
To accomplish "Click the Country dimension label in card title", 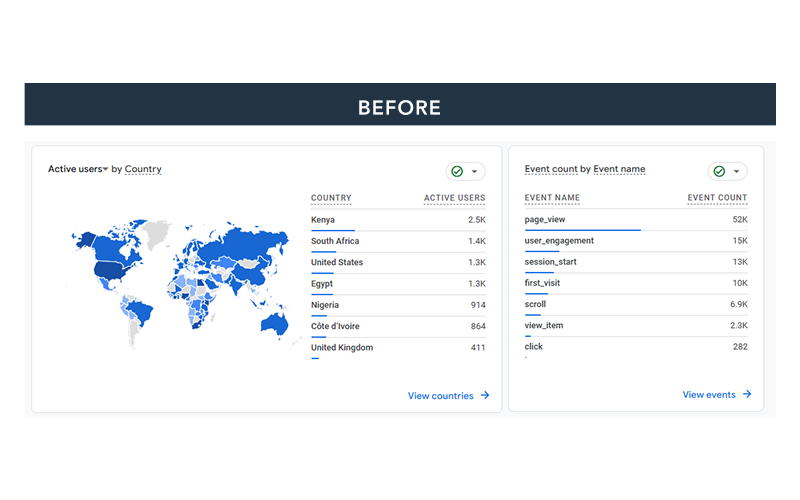I will pos(143,169).
